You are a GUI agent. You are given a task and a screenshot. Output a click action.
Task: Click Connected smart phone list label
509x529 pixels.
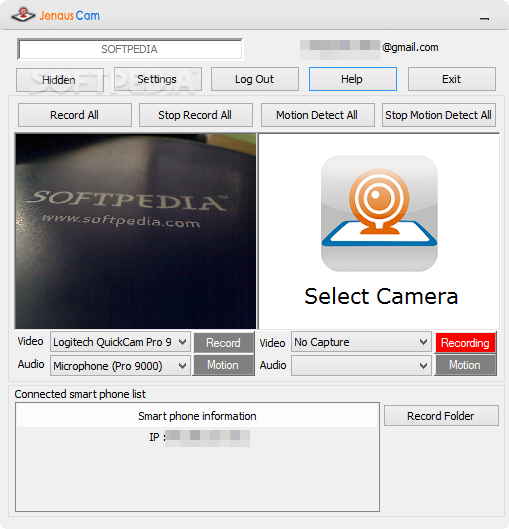[80, 394]
